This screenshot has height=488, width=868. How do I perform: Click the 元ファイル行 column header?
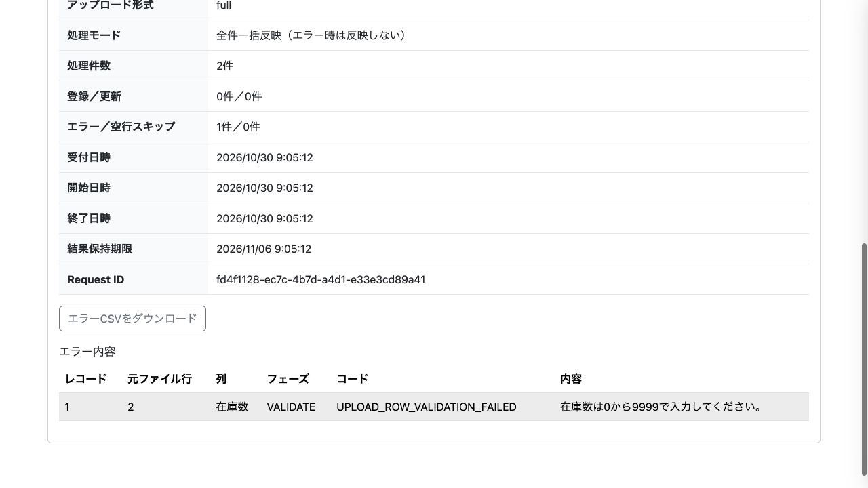coord(159,379)
